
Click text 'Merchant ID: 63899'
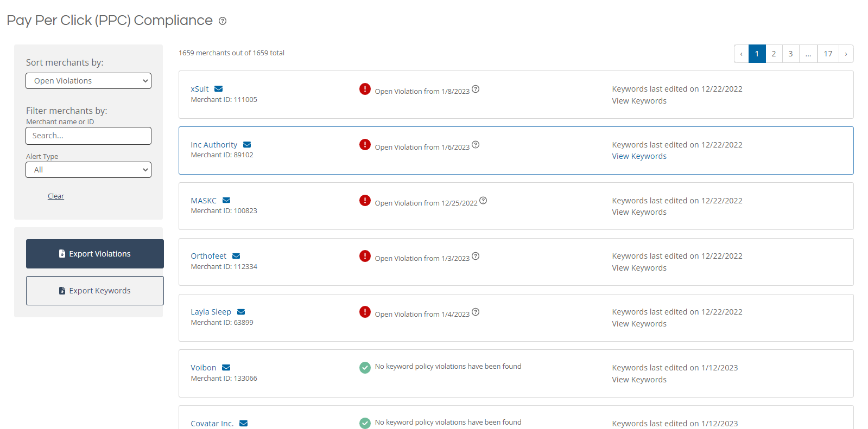[222, 323]
